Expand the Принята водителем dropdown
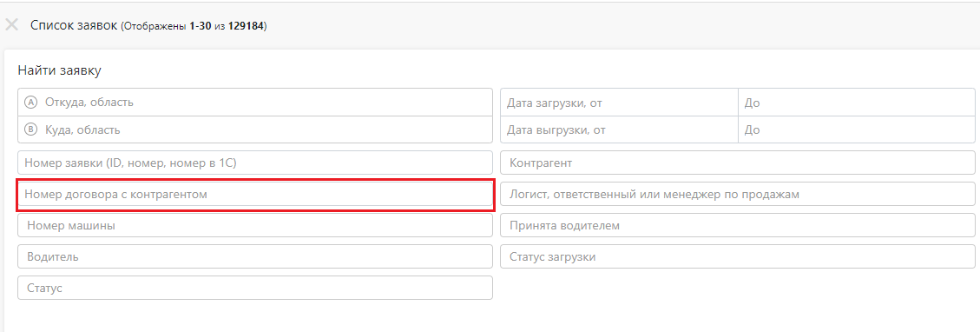980x332 pixels. click(x=738, y=225)
